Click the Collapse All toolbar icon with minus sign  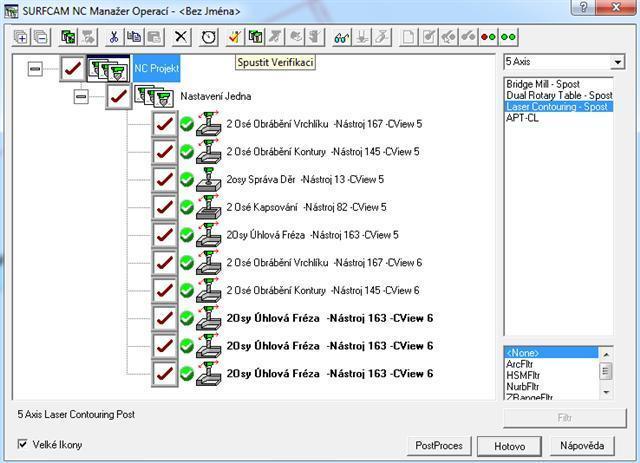pos(41,38)
